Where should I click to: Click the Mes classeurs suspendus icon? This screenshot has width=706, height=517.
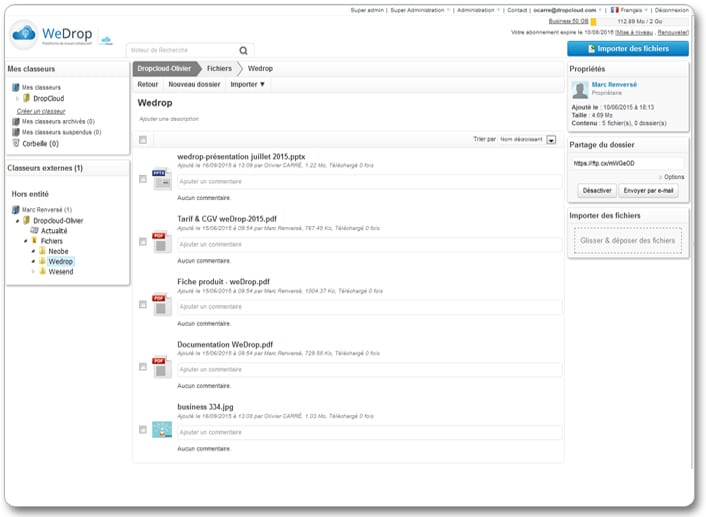[x=16, y=132]
